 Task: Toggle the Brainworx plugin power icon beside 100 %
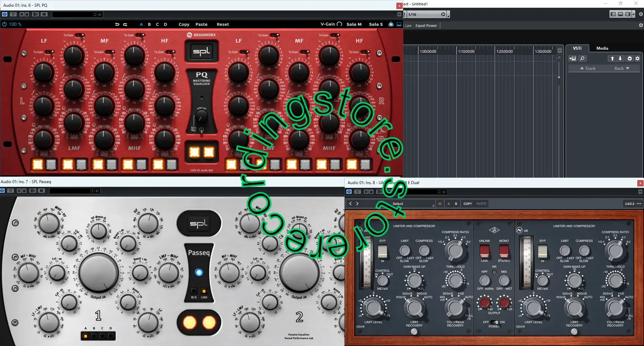pos(4,24)
